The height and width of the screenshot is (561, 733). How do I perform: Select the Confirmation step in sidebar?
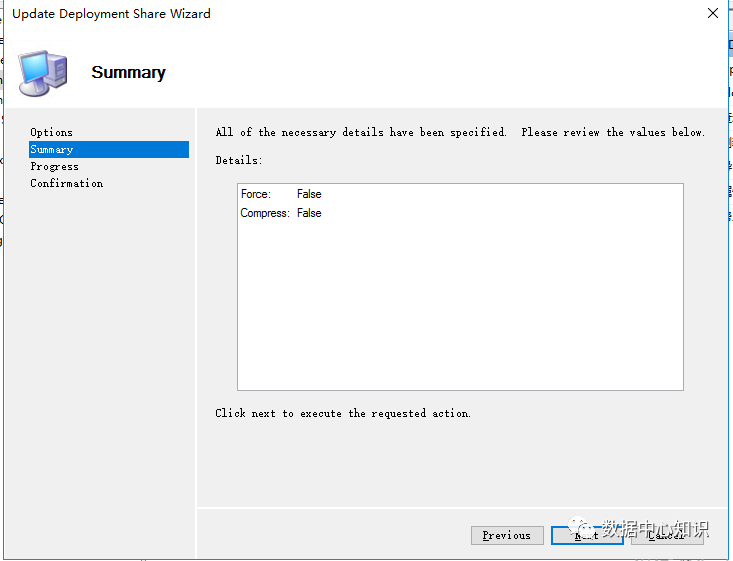66,183
